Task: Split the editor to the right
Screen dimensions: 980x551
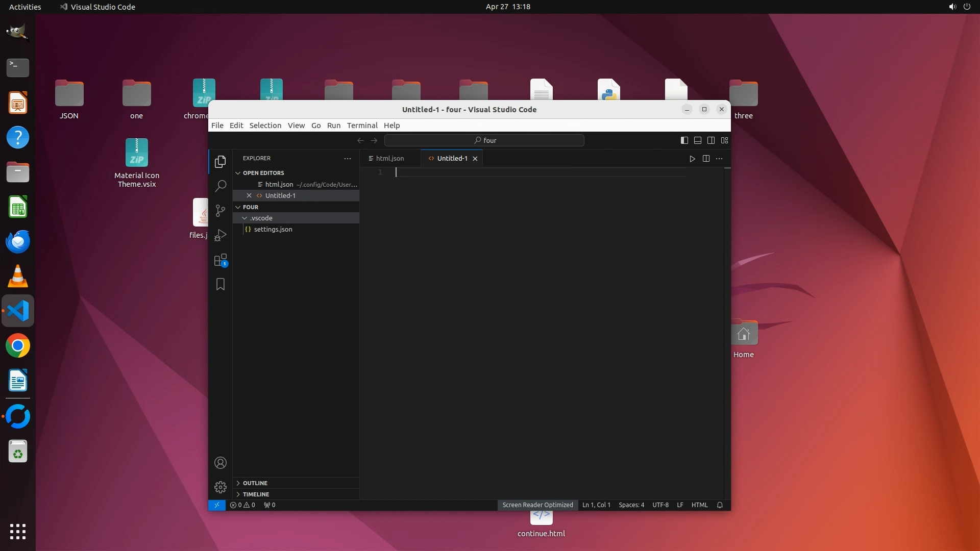Action: (x=706, y=159)
